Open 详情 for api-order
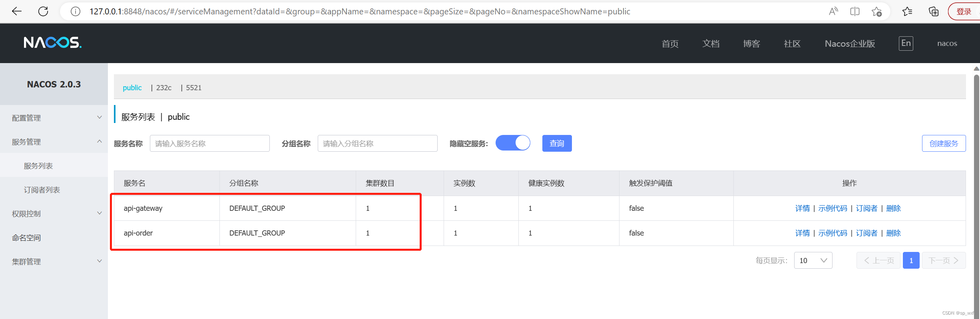The width and height of the screenshot is (980, 319). [x=802, y=233]
